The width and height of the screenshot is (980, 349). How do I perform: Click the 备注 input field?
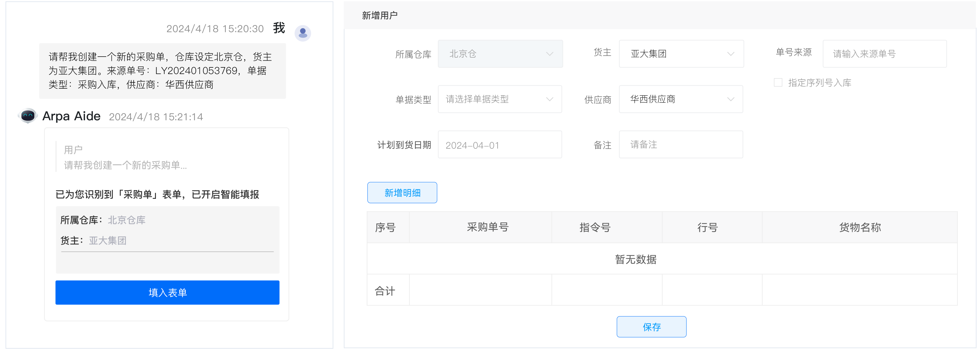[x=681, y=145]
